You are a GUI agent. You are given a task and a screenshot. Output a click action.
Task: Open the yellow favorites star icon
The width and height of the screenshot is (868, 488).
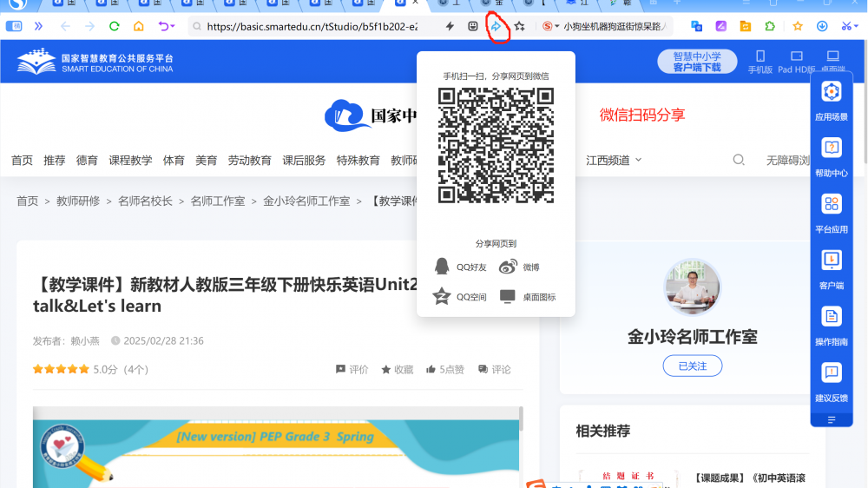(798, 26)
